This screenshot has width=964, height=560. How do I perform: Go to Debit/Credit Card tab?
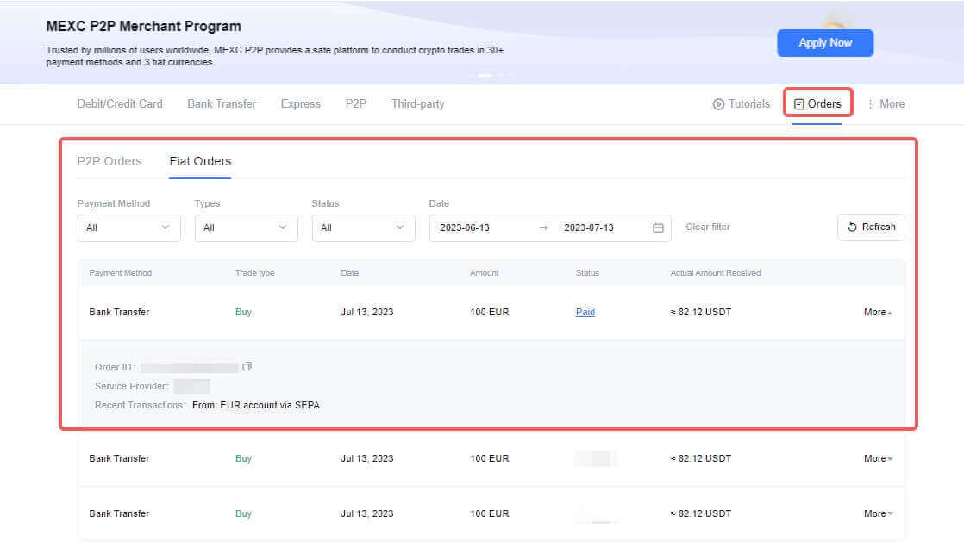tap(120, 103)
